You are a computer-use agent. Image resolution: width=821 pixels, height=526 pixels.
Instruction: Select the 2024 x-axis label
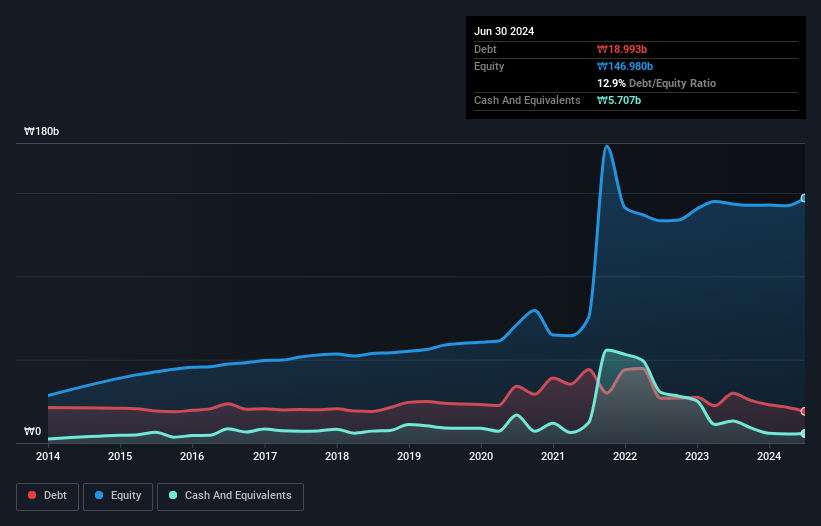click(769, 456)
